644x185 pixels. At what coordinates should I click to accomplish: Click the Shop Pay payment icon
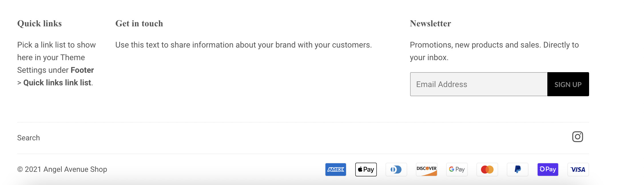548,170
